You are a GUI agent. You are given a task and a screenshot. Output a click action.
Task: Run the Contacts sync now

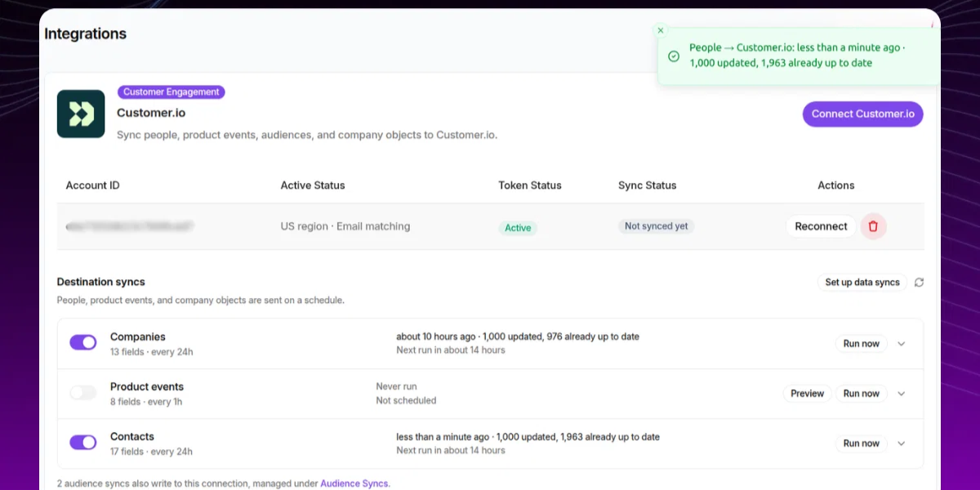click(862, 443)
